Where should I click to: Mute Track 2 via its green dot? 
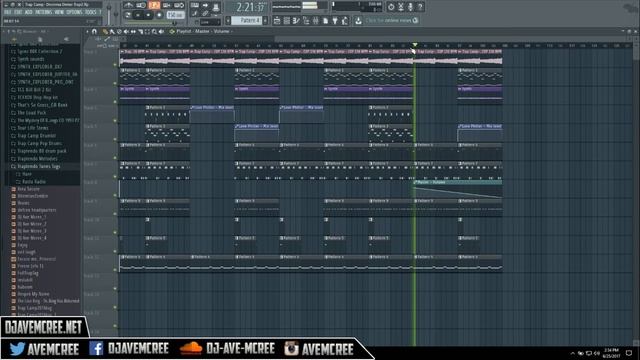tap(115, 83)
